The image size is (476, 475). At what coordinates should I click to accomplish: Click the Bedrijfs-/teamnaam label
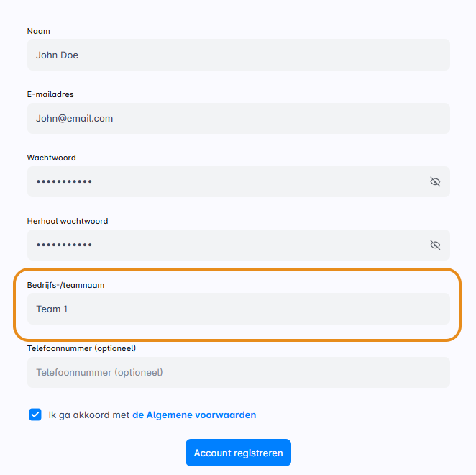click(65, 285)
